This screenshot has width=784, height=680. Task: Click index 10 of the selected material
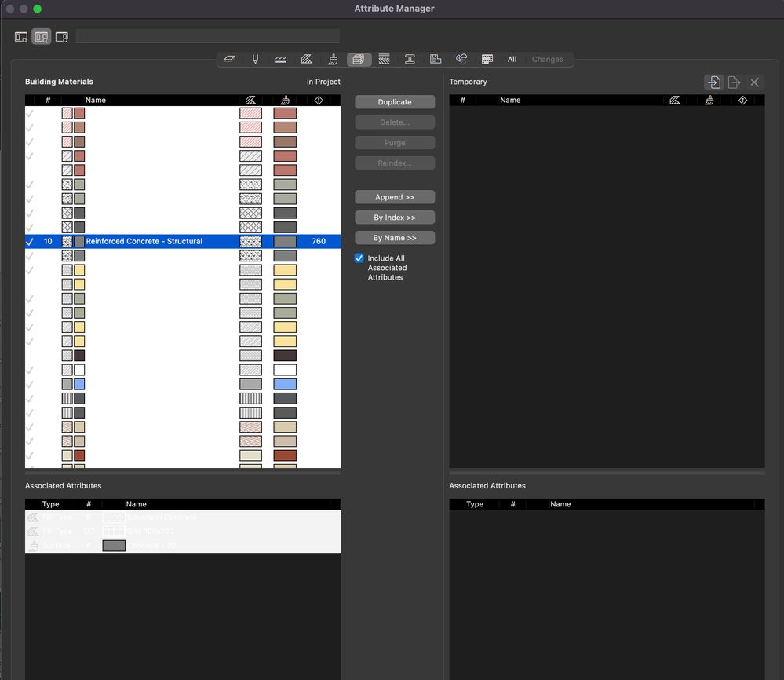point(48,241)
